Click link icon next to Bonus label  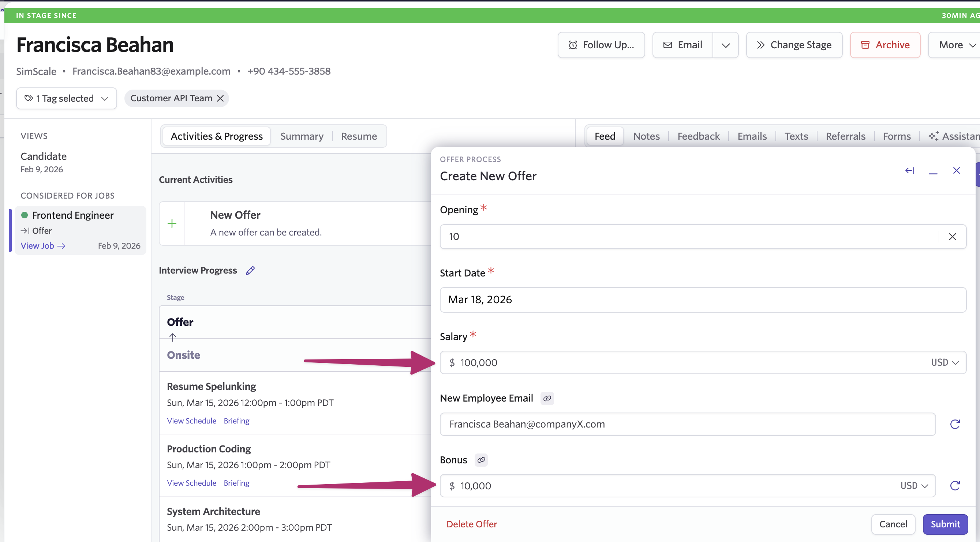coord(481,460)
